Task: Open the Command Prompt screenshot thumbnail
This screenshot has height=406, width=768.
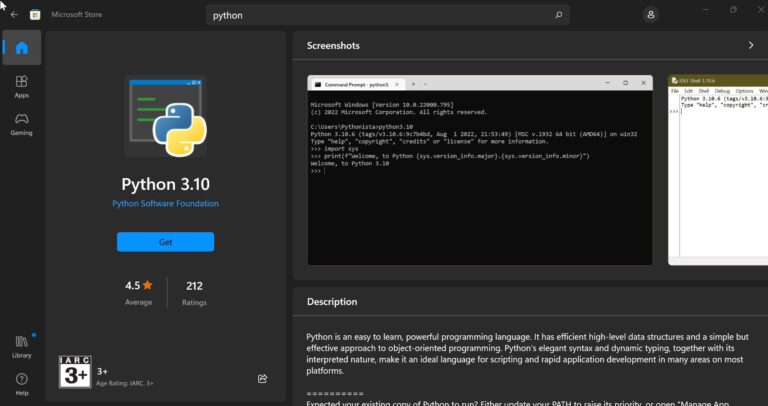Action: tap(480, 170)
